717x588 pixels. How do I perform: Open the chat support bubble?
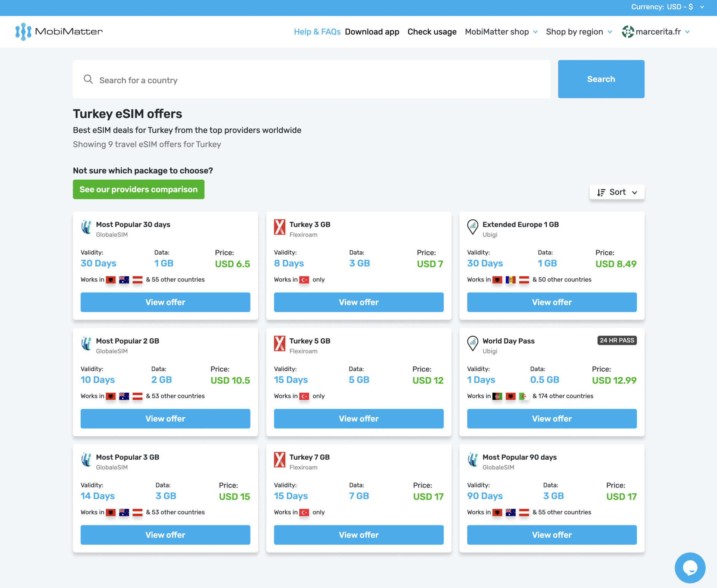coord(690,567)
